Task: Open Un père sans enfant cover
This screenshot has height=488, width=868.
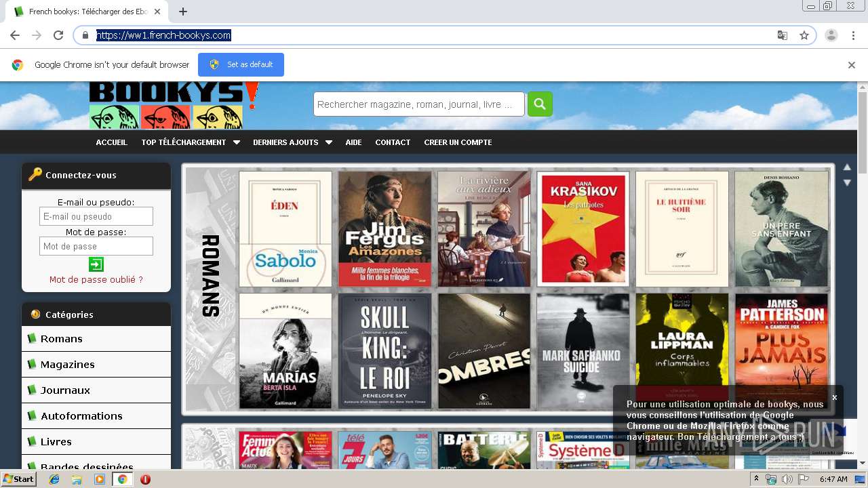Action: tap(781, 229)
